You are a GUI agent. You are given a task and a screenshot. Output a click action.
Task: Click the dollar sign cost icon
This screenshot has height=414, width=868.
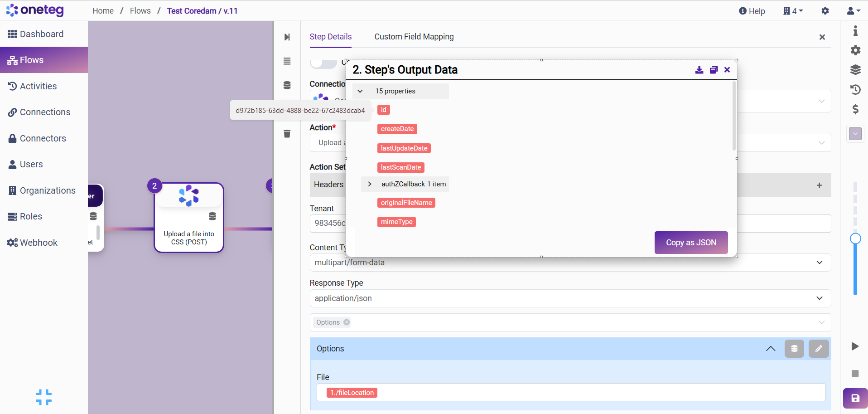[855, 109]
